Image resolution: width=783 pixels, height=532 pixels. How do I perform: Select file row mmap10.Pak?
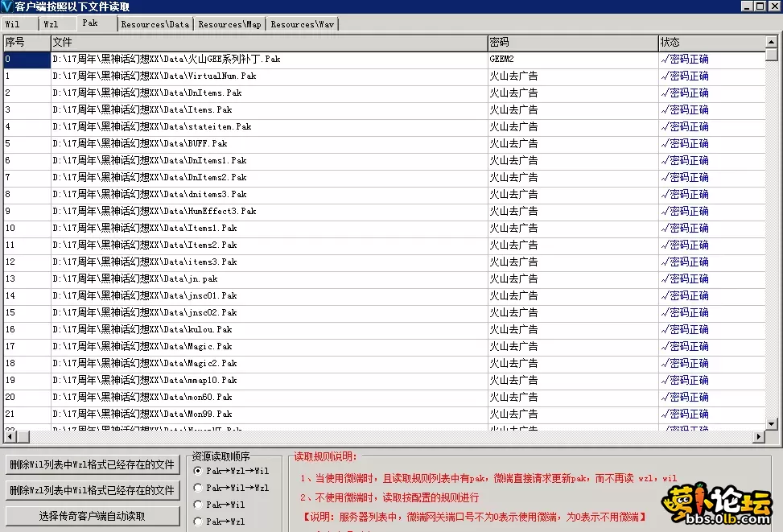[384, 380]
